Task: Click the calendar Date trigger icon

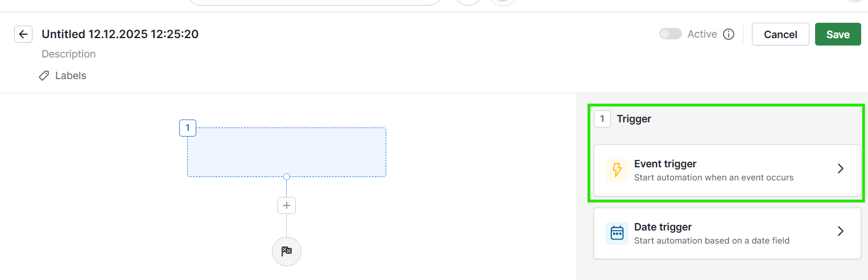Action: (617, 233)
